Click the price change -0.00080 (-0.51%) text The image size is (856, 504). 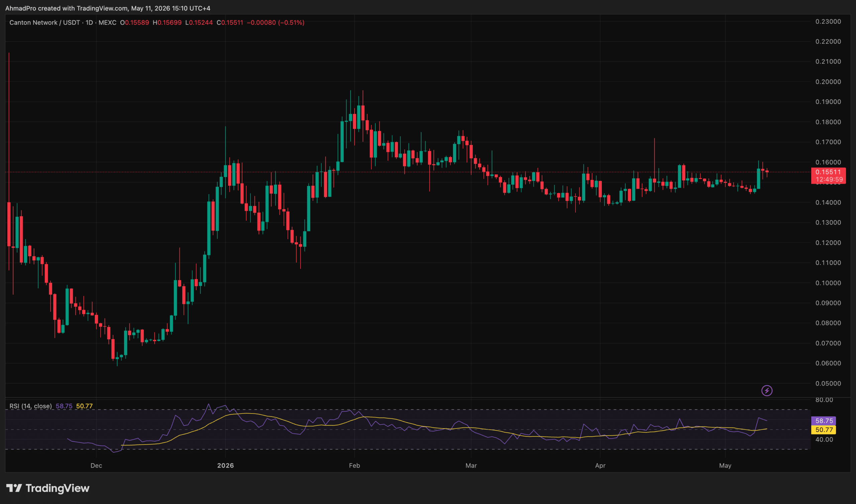pos(276,22)
